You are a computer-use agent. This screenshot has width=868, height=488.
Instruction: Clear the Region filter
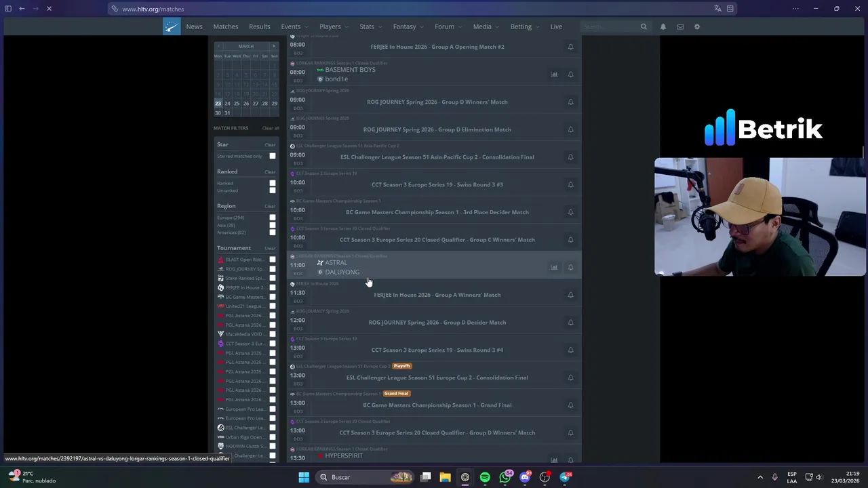(270, 207)
